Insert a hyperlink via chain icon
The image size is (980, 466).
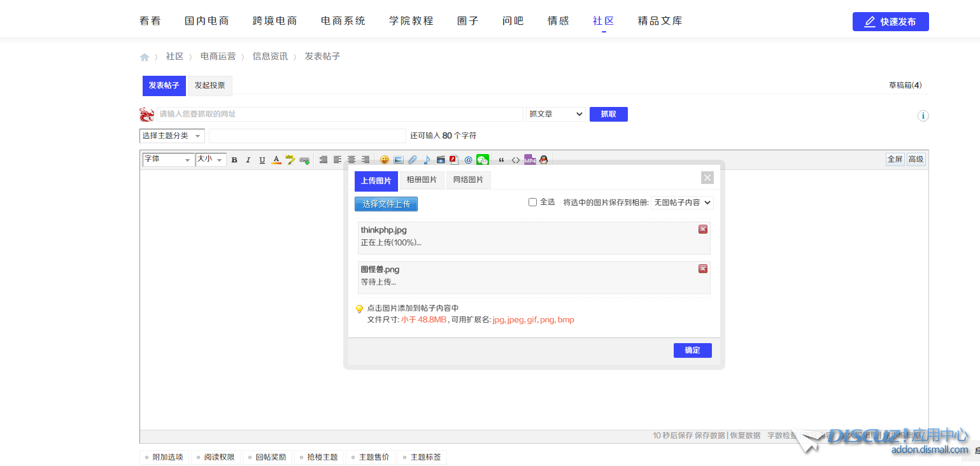304,160
